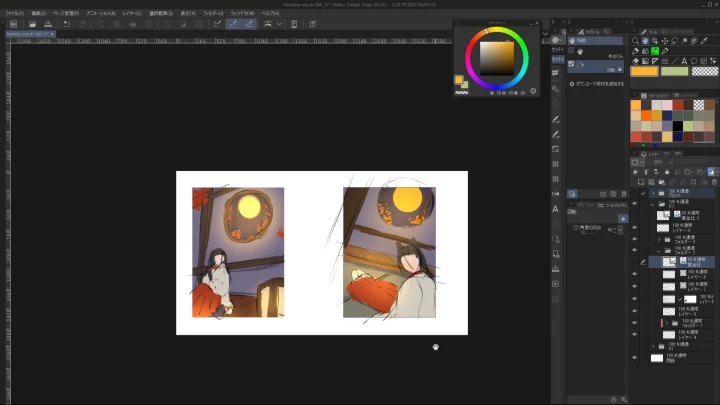Screen dimensions: 720x405
Task: Click the Open file icon in command bar
Action: click(32, 24)
